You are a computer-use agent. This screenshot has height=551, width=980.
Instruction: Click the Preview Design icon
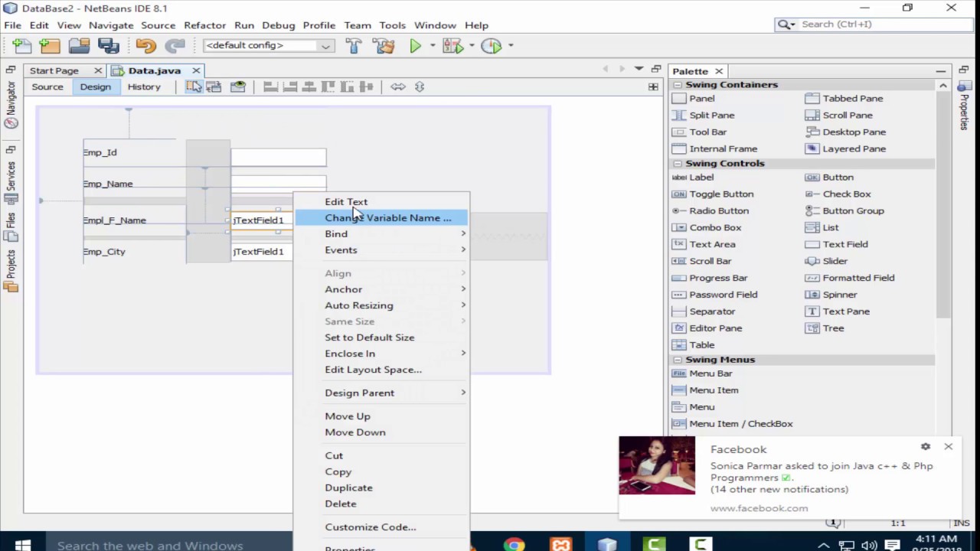pos(238,86)
